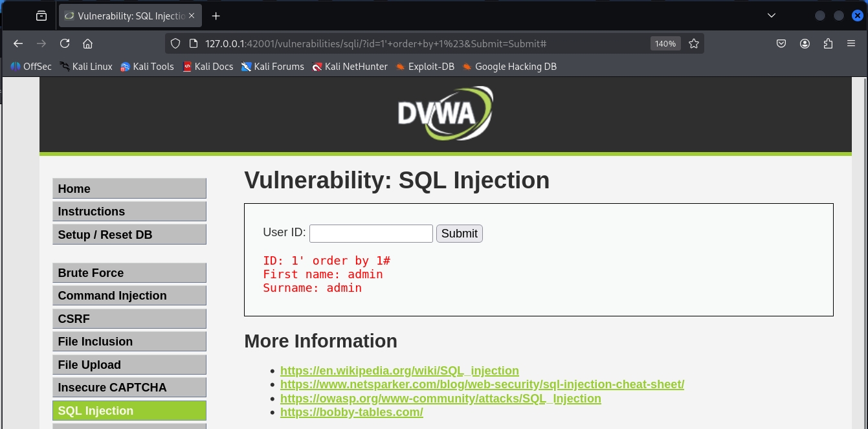Open site information page icon
This screenshot has width=868, height=429.
pyautogui.click(x=192, y=43)
